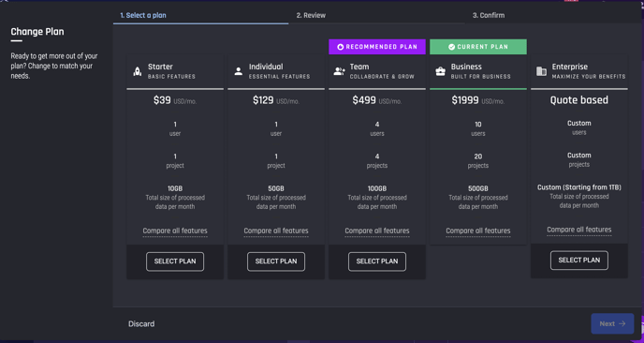Viewport: 644px width, 343px height.
Task: Click the star icon in Recommended Plan badge
Action: coord(340,47)
